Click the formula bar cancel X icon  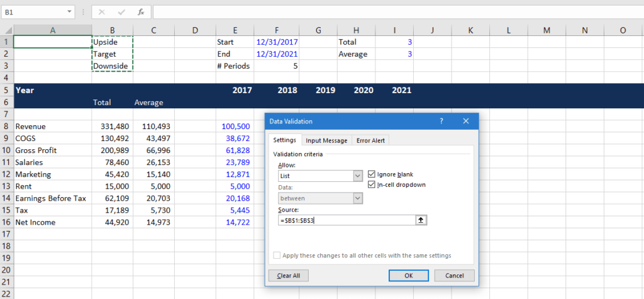102,13
